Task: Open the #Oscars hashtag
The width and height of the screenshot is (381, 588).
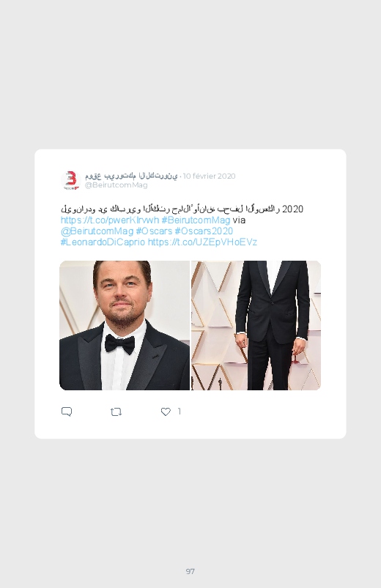Action: 154,231
